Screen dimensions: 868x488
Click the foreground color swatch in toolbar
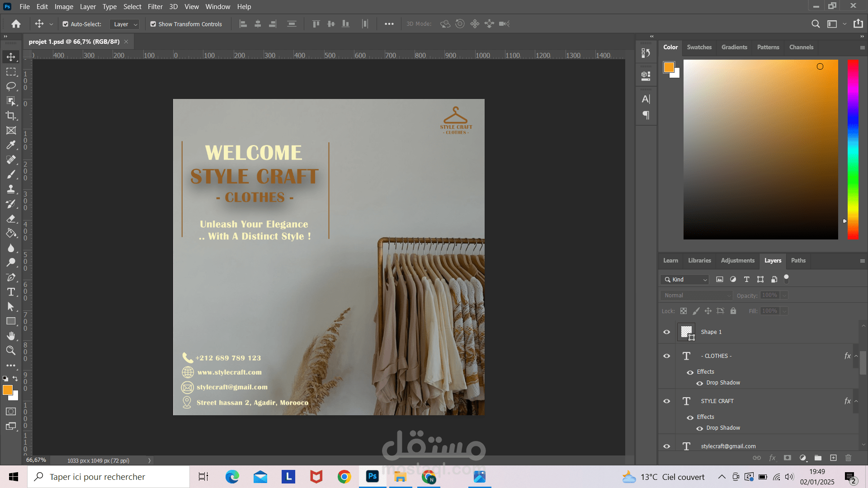coord(7,390)
